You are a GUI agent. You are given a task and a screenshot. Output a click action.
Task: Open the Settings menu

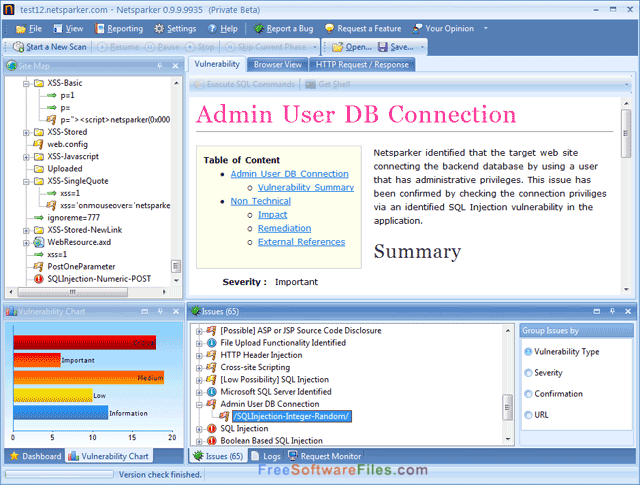175,29
